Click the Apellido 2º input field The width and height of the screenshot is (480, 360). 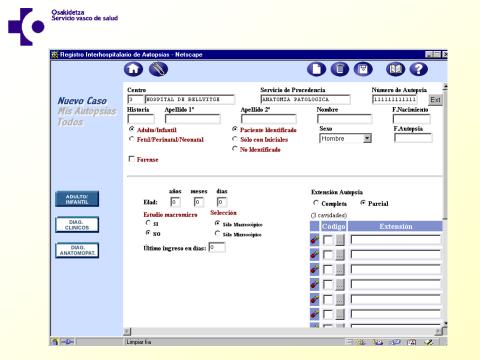[269, 119]
